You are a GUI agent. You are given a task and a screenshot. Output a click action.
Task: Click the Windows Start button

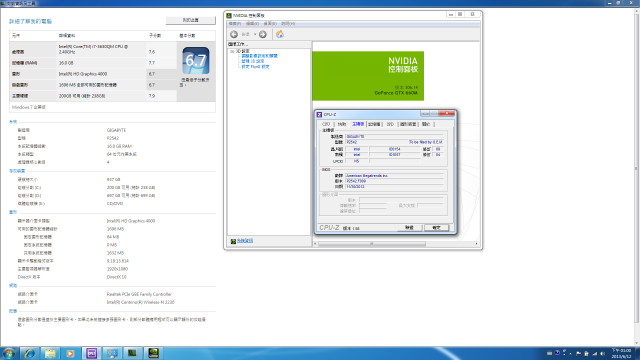tap(9, 353)
